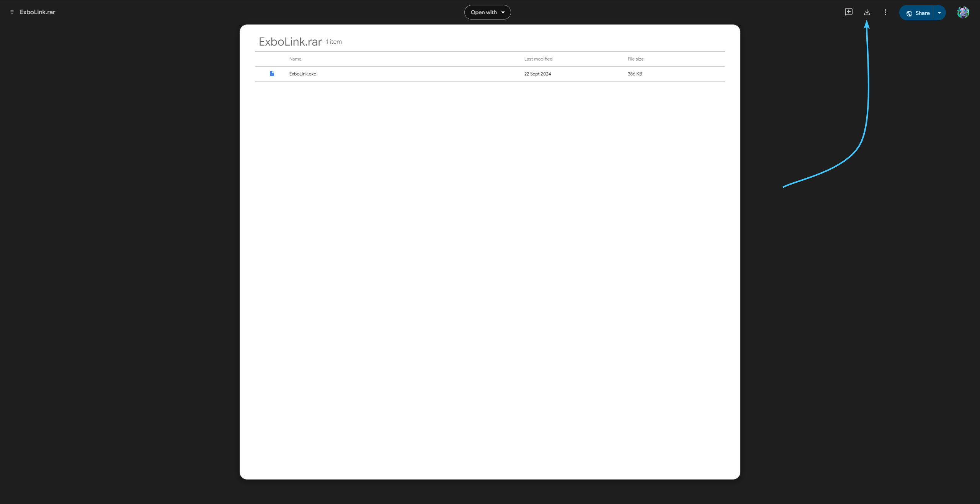Click the Last modified column header
Screen dimensions: 980x504
(x=538, y=59)
